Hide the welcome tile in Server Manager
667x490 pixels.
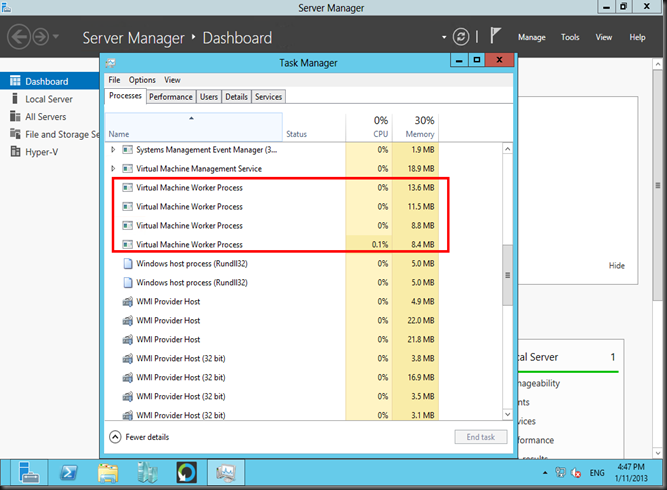[x=616, y=265]
